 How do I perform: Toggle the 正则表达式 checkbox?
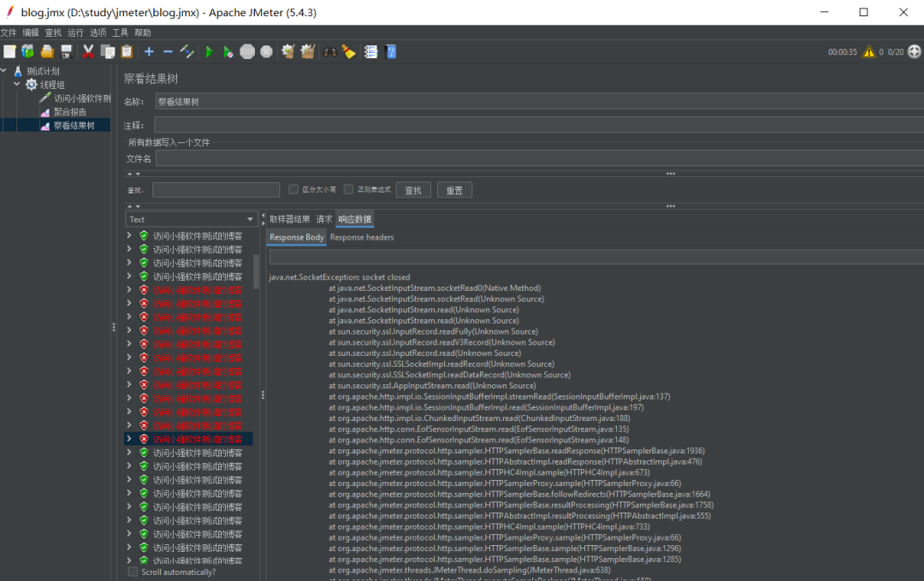click(349, 189)
